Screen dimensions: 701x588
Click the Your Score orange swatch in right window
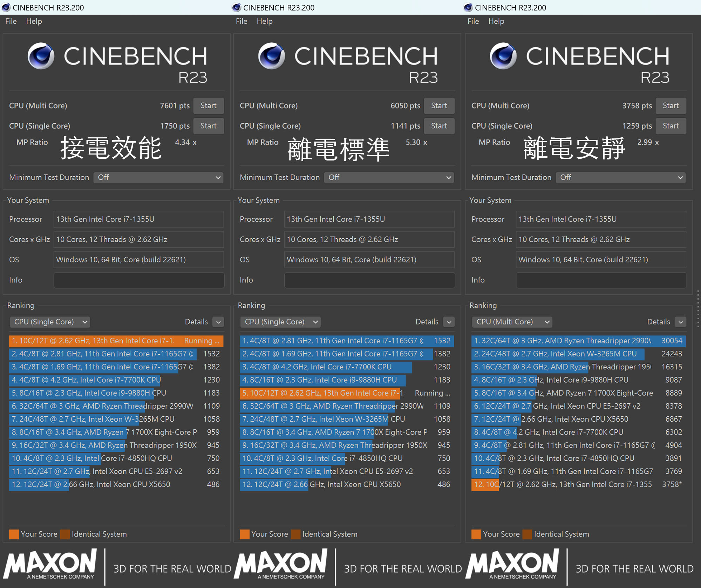(476, 534)
